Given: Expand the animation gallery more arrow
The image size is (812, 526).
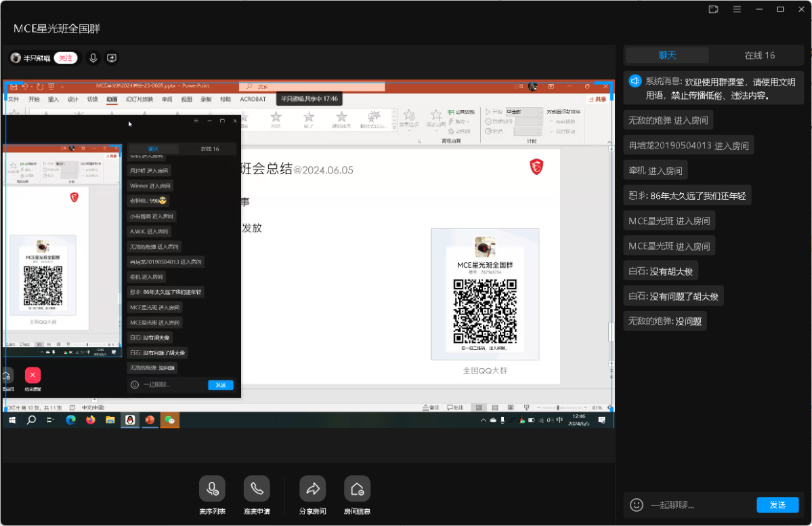Looking at the screenshot, I should (x=394, y=129).
